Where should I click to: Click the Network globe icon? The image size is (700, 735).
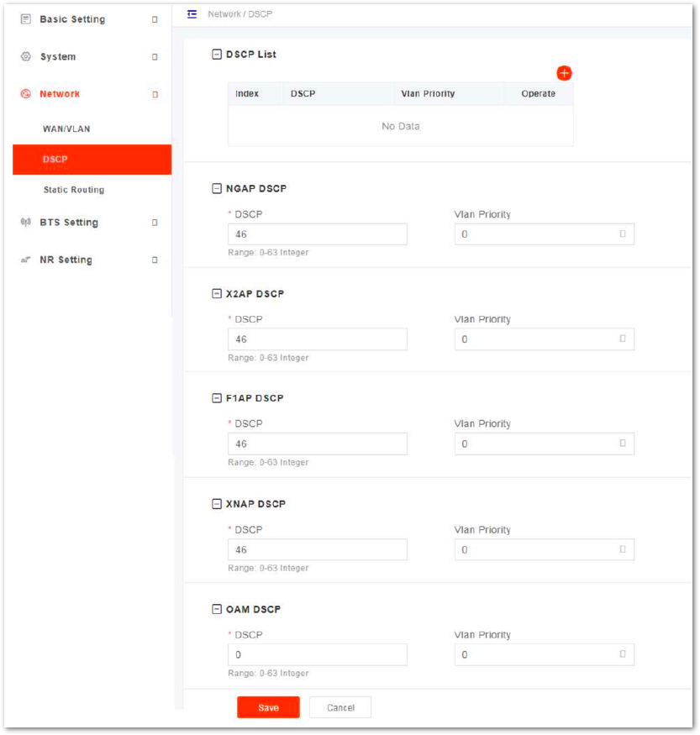pos(26,94)
